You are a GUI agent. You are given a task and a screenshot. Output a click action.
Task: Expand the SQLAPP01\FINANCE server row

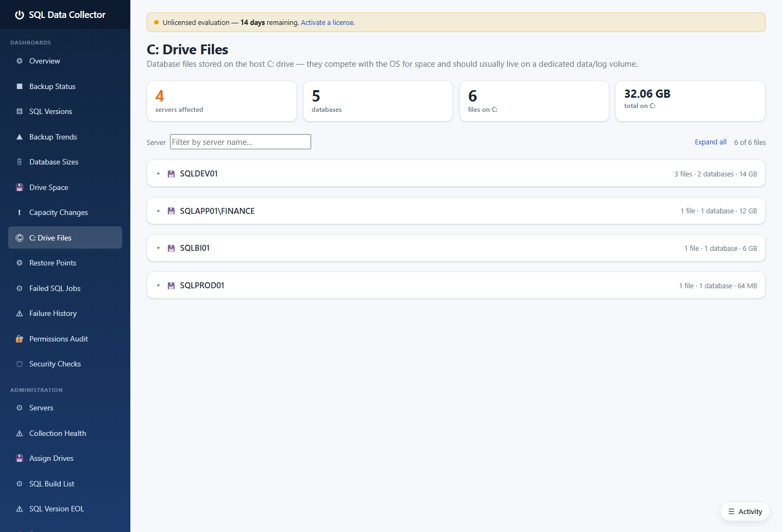pyautogui.click(x=456, y=211)
